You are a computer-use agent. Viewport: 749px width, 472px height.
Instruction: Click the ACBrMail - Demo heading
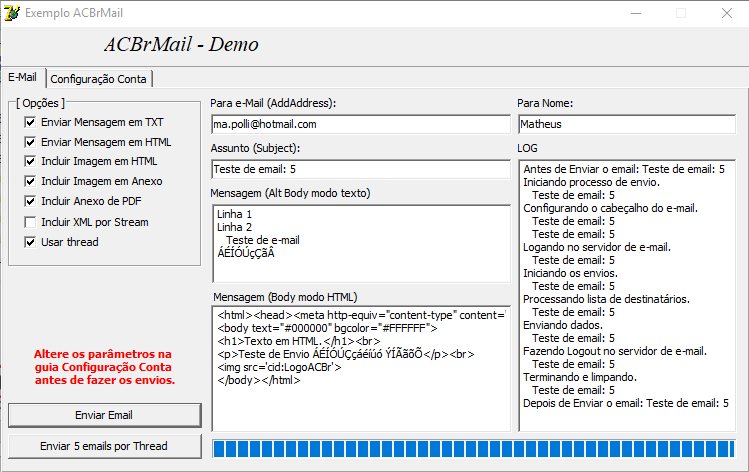(x=182, y=44)
